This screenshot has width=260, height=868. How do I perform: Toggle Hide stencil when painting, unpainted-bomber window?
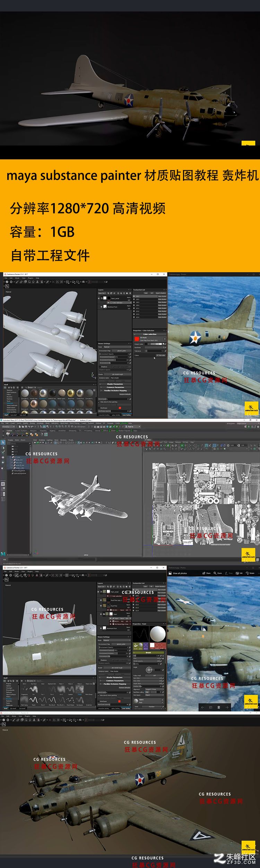(99, 402)
